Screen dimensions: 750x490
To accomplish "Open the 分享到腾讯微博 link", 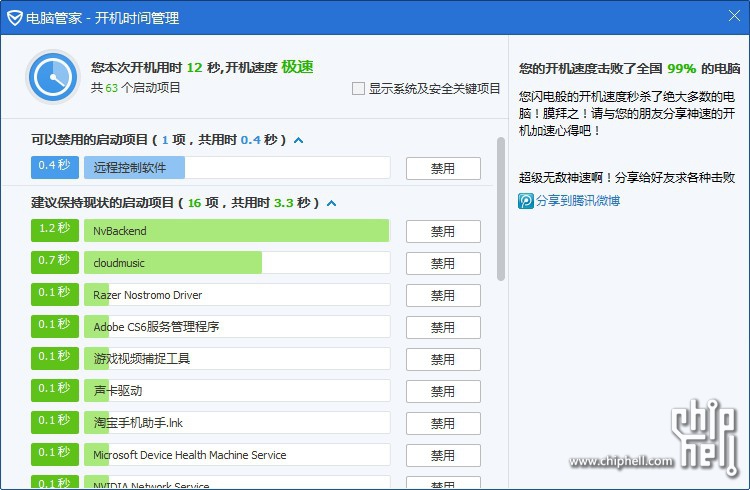I will [x=578, y=200].
